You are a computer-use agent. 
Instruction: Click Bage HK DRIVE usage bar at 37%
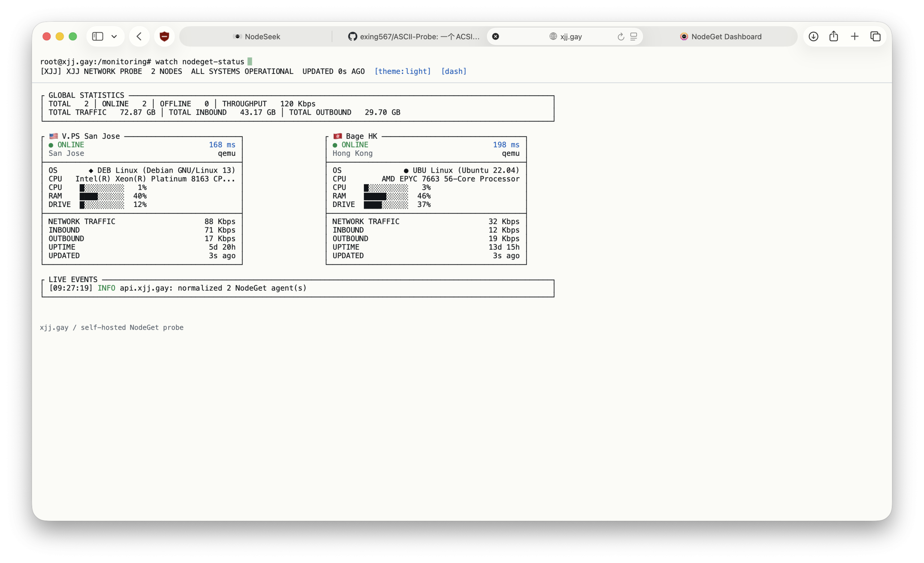click(386, 204)
